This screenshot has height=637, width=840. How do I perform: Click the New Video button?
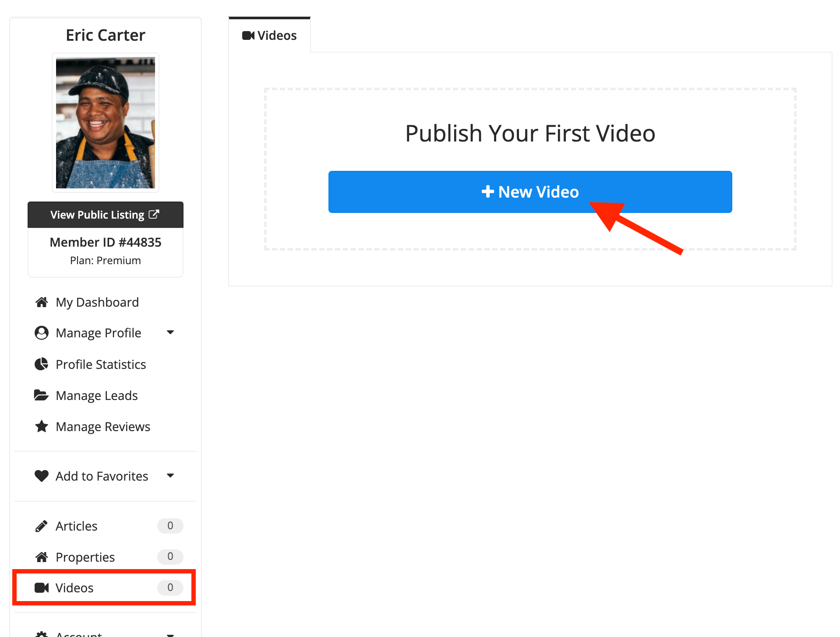530,192
